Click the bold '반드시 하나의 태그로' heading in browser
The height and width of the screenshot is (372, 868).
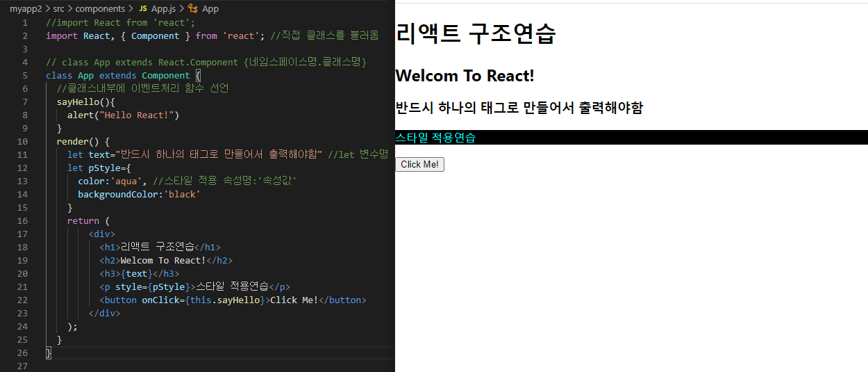(519, 107)
